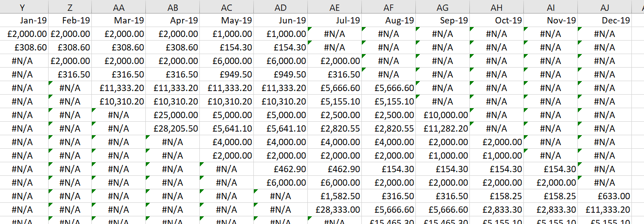The image size is (644, 224).
Task: Select the £10,000.00 cell under Sep-19
Action: [442, 115]
